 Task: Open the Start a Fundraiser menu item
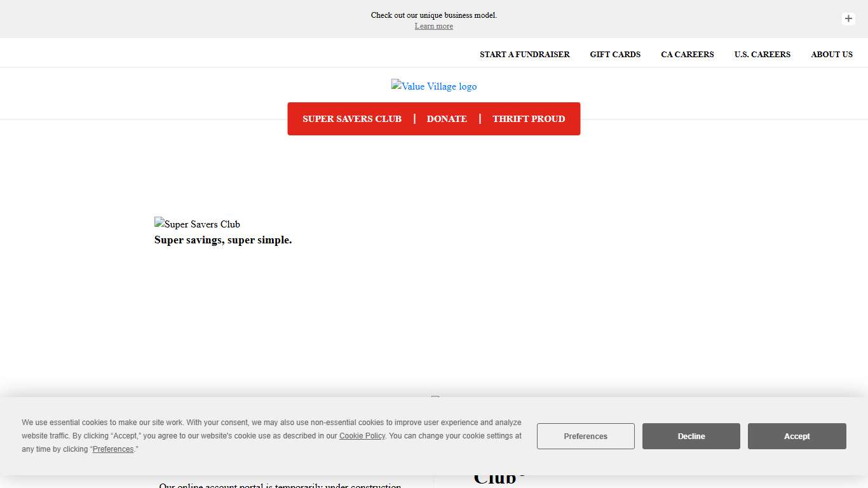point(524,55)
